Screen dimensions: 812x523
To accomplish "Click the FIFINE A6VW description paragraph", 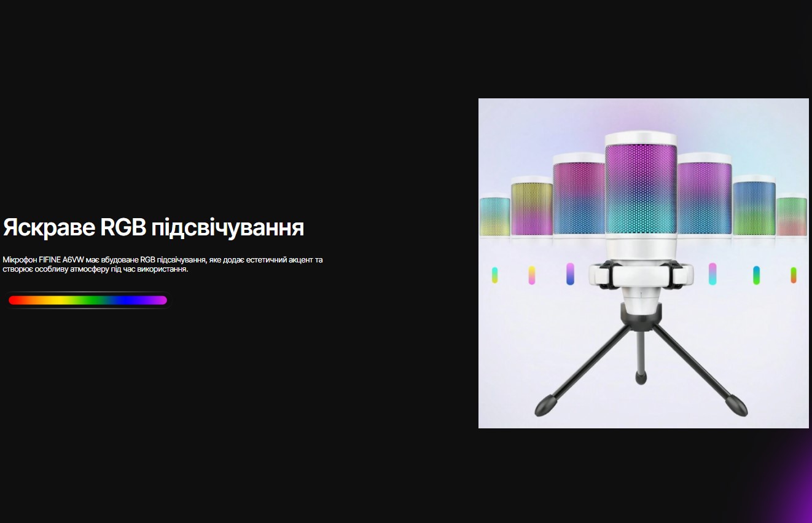I will pyautogui.click(x=163, y=264).
